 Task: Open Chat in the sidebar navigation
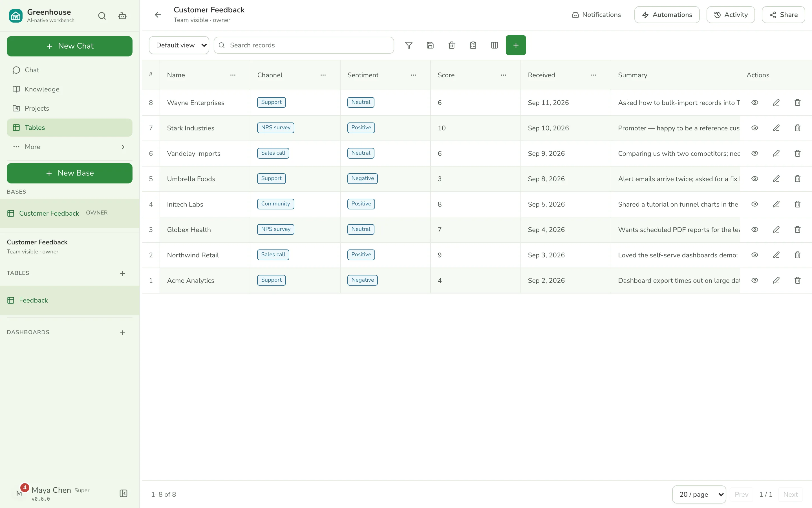click(x=69, y=70)
